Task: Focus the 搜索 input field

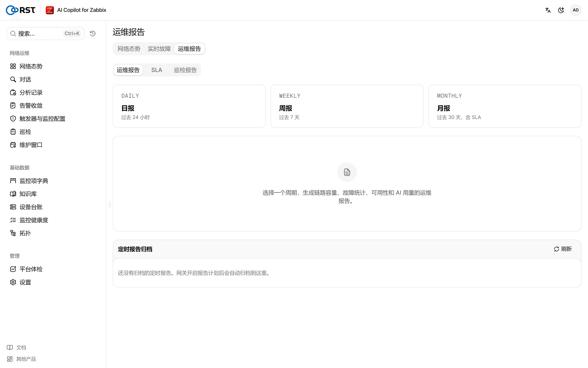Action: (46, 34)
